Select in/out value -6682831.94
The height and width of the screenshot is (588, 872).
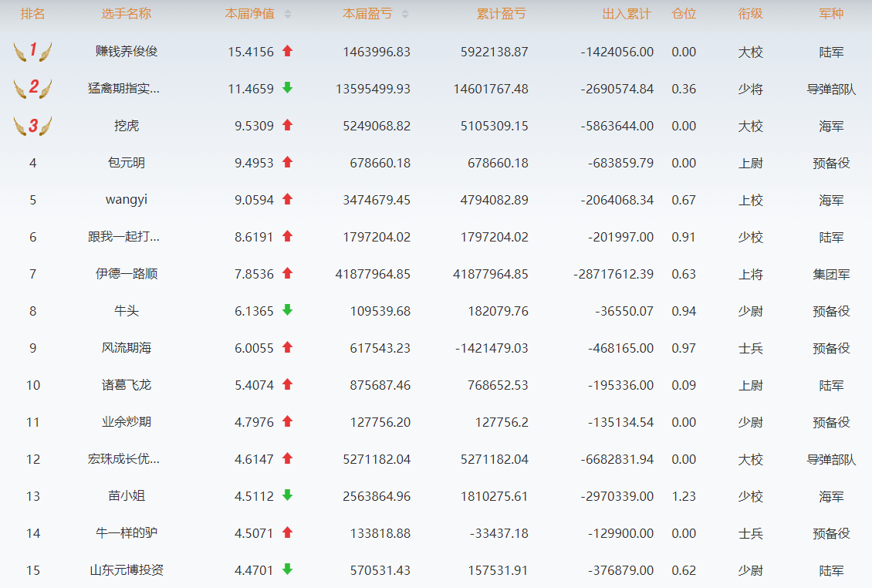(x=617, y=459)
